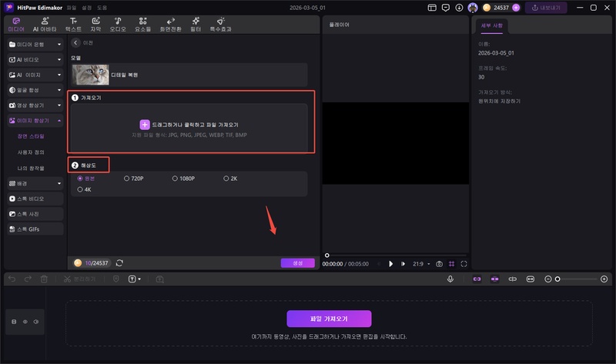Image resolution: width=616 pixels, height=364 pixels.
Task: Switch to the 텍스트 (Text) tab
Action: (73, 25)
